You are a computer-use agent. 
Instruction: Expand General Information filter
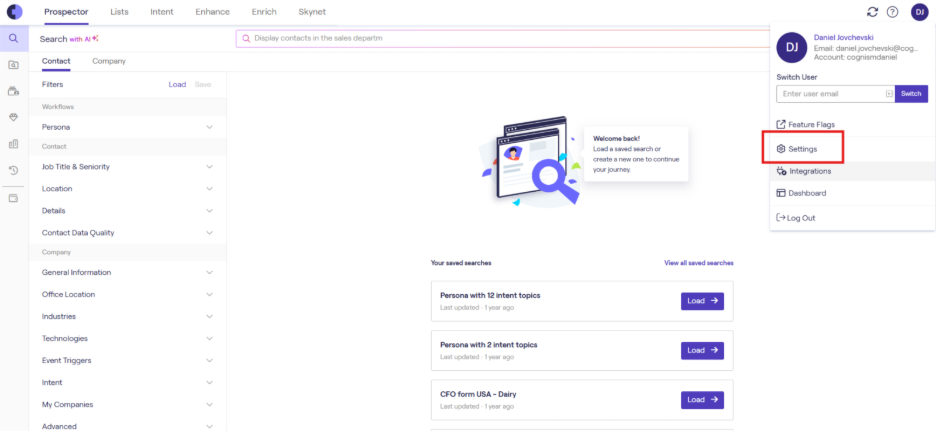(x=210, y=273)
